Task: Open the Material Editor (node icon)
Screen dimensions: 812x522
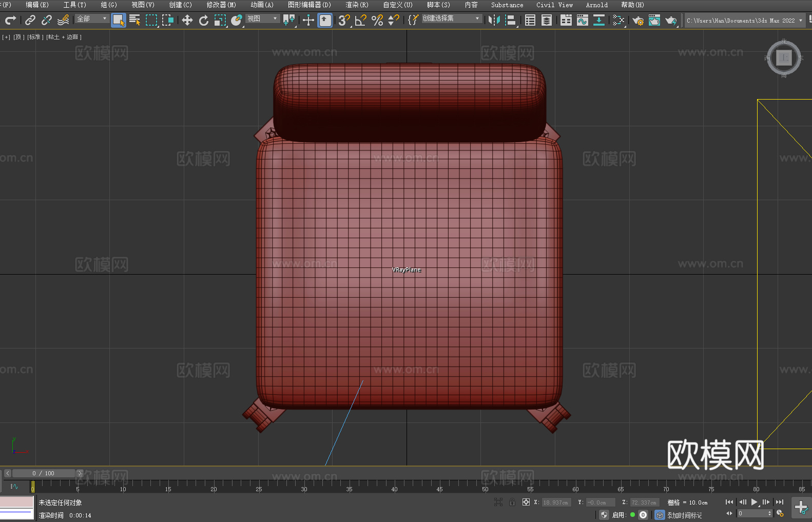Action: tap(618, 20)
